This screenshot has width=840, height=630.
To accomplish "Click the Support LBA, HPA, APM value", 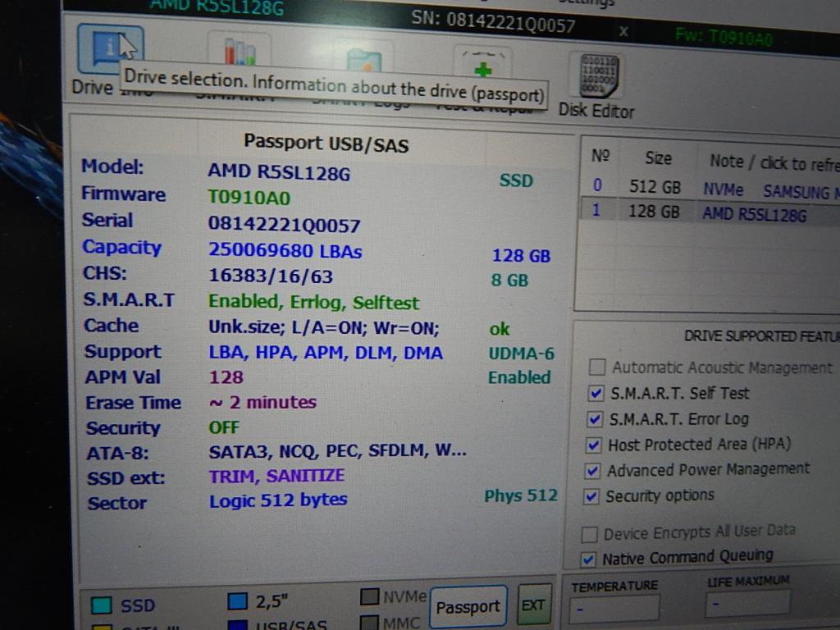I will (326, 353).
